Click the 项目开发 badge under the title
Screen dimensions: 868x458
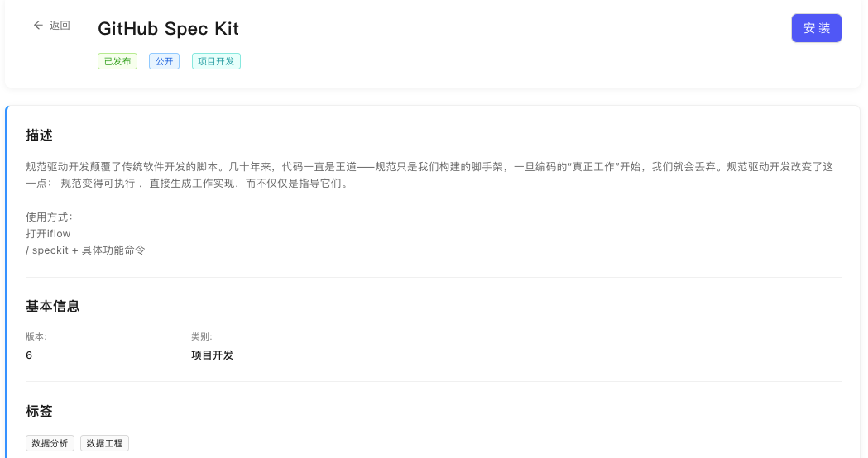coord(216,61)
